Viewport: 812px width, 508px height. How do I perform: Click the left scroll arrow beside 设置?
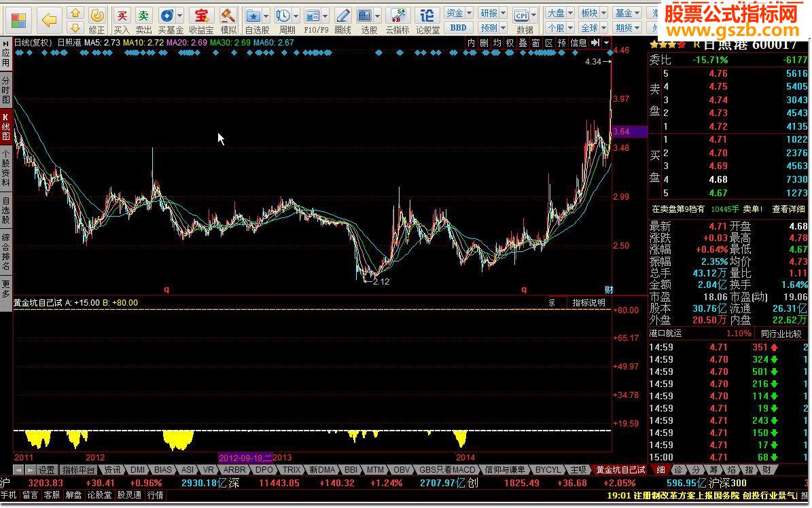(x=18, y=470)
